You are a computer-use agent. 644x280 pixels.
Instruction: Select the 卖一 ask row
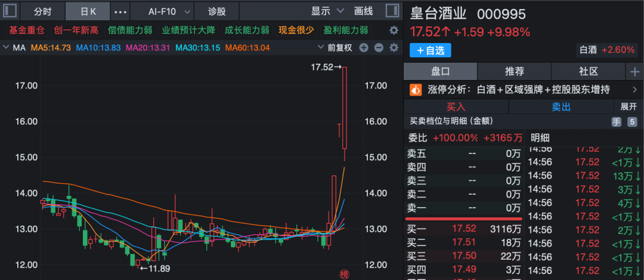click(464, 208)
